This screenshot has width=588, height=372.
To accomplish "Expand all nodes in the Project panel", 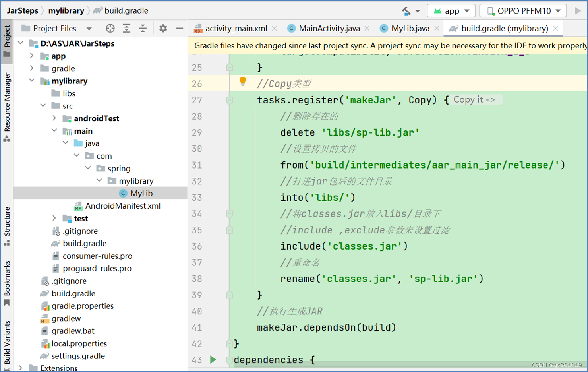I will click(126, 28).
